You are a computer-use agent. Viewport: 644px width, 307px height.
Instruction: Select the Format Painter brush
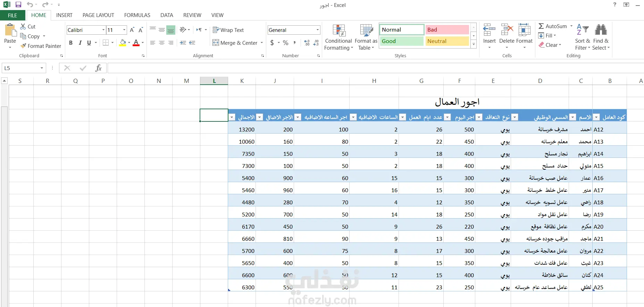(x=41, y=46)
